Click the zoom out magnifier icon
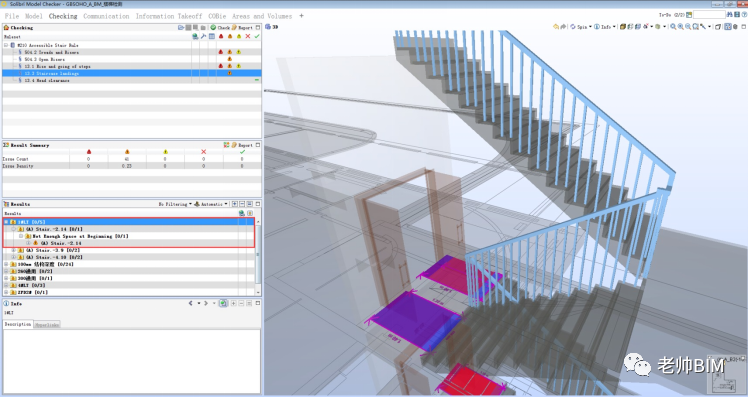 pos(688,27)
